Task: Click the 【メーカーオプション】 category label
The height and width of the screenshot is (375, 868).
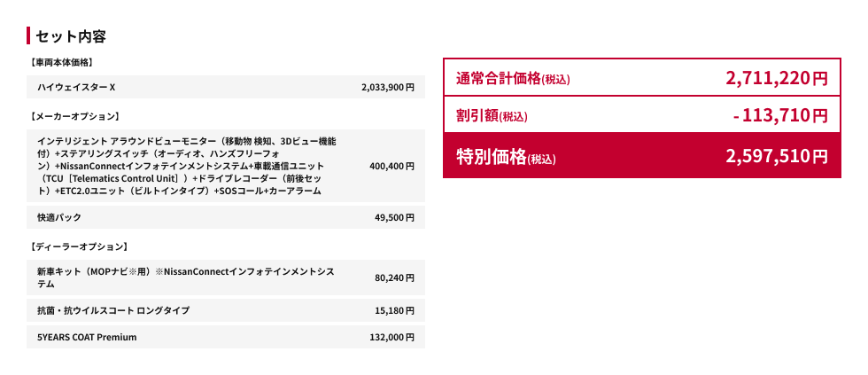Action: (74, 116)
